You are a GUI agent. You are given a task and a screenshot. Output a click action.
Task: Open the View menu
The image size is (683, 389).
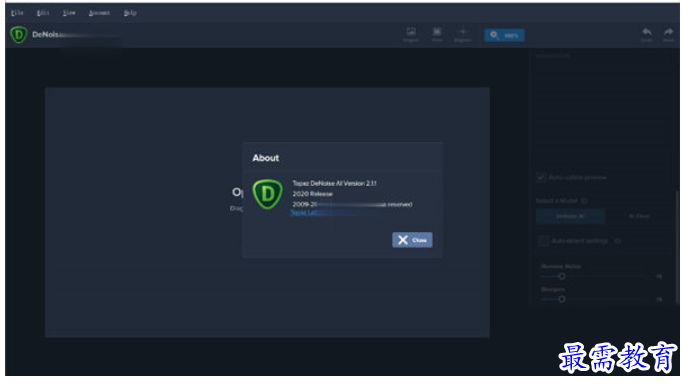[x=69, y=13]
